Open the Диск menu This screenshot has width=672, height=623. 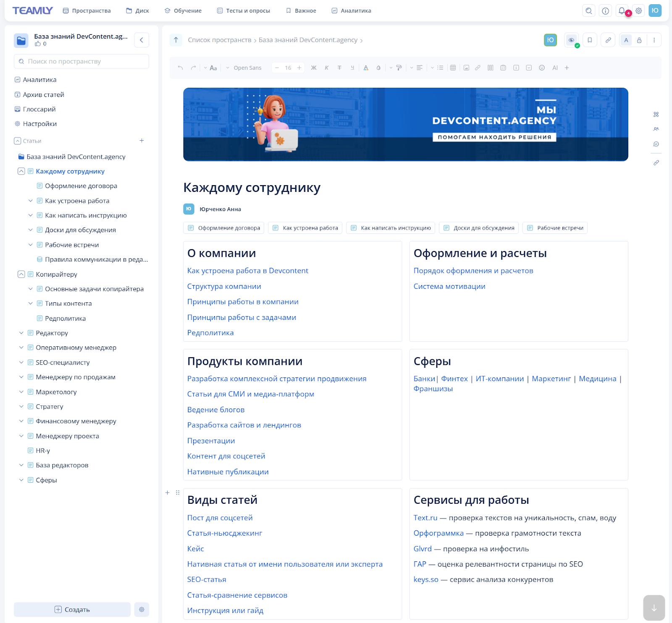[x=138, y=10]
